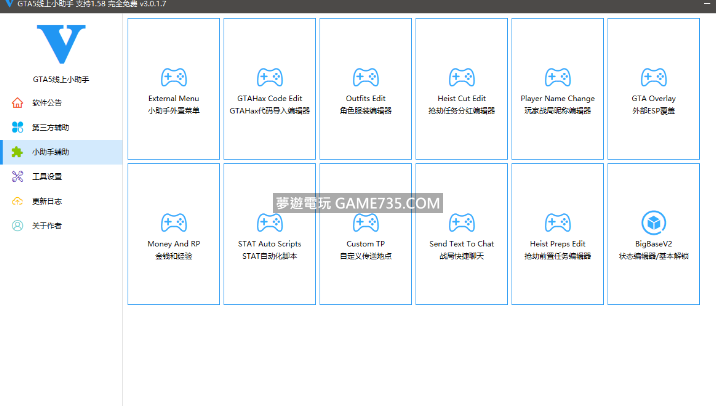Click the large blue V logo in the sidebar
Viewport: 716px width, 406px height.
click(x=61, y=44)
